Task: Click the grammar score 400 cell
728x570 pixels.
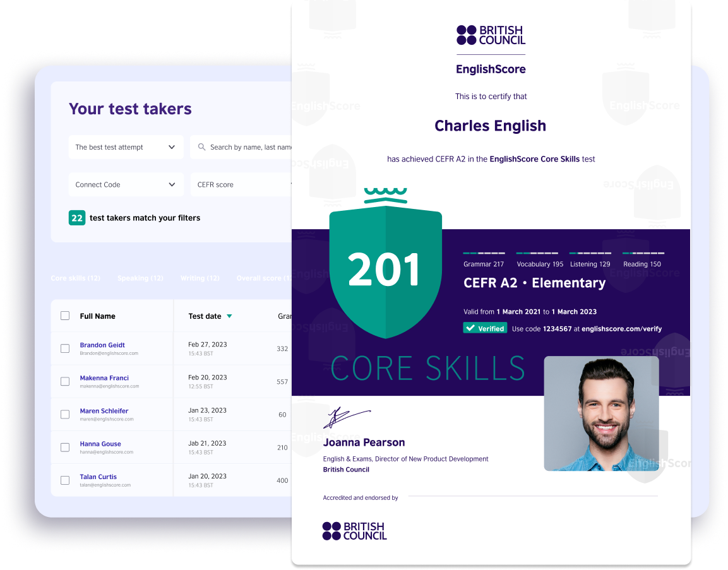Action: pyautogui.click(x=282, y=480)
